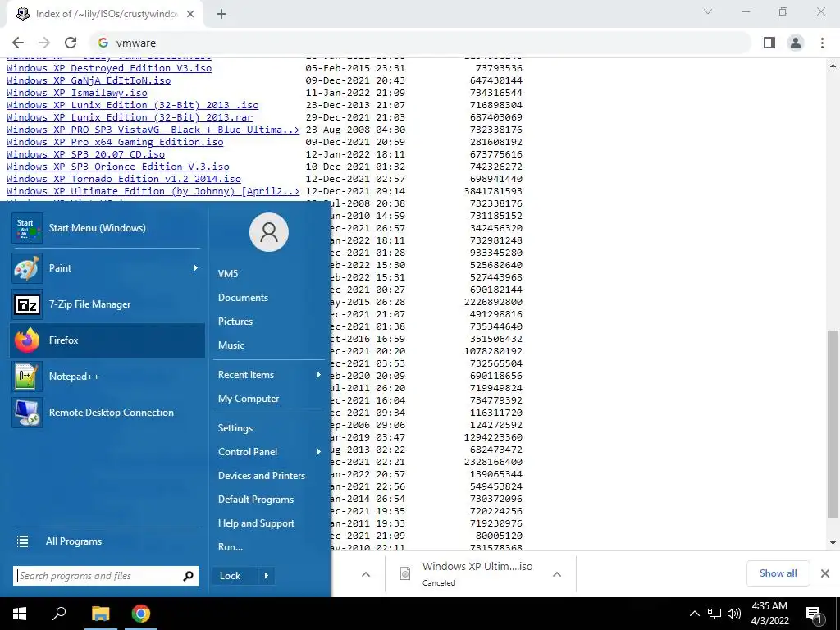Open Windows_XP_Destroyed_Edition_V3.iso link

tap(109, 68)
